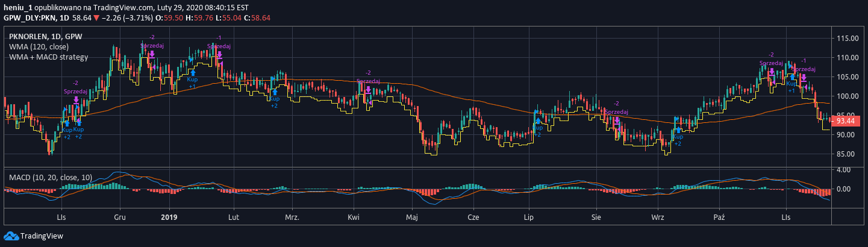Click the Kup +1 buy arrow in January 2019

[x=193, y=73]
